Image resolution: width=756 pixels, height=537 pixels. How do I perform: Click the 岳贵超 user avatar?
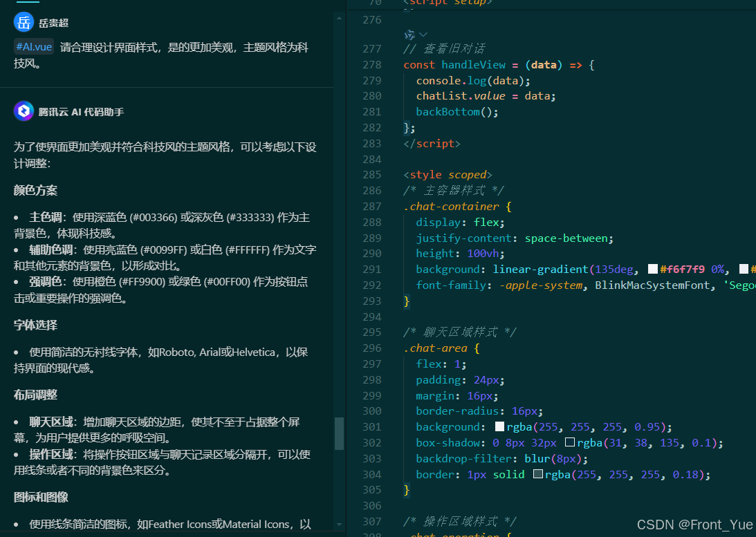click(x=24, y=23)
